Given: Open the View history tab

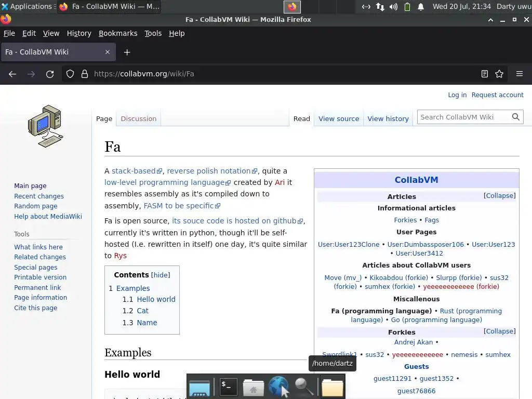Looking at the screenshot, I should [388, 119].
